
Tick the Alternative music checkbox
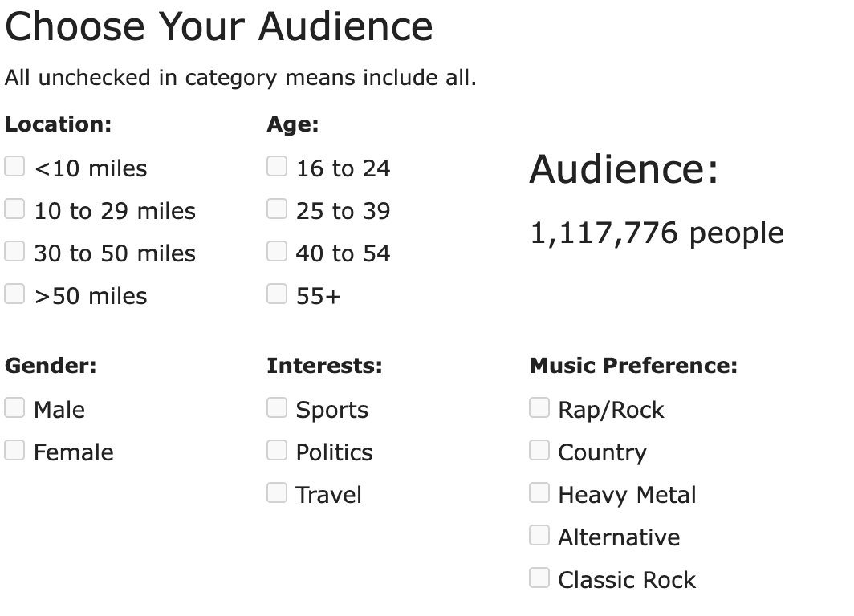[x=539, y=535]
